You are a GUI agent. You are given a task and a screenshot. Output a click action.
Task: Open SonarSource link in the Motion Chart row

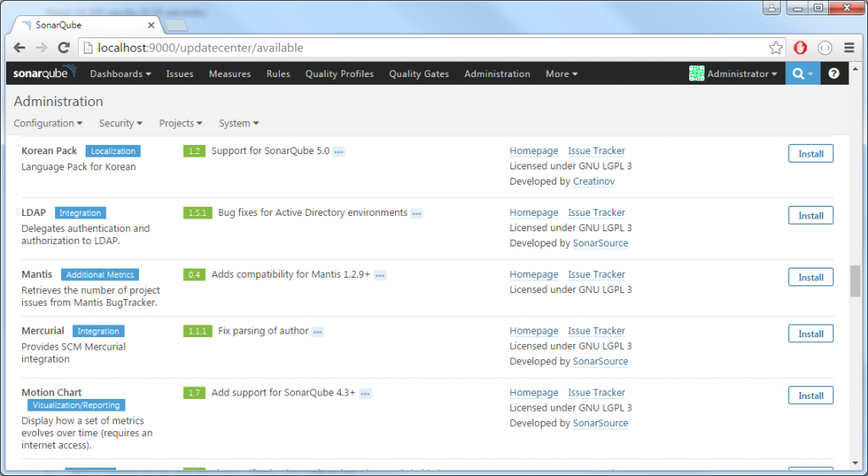600,423
